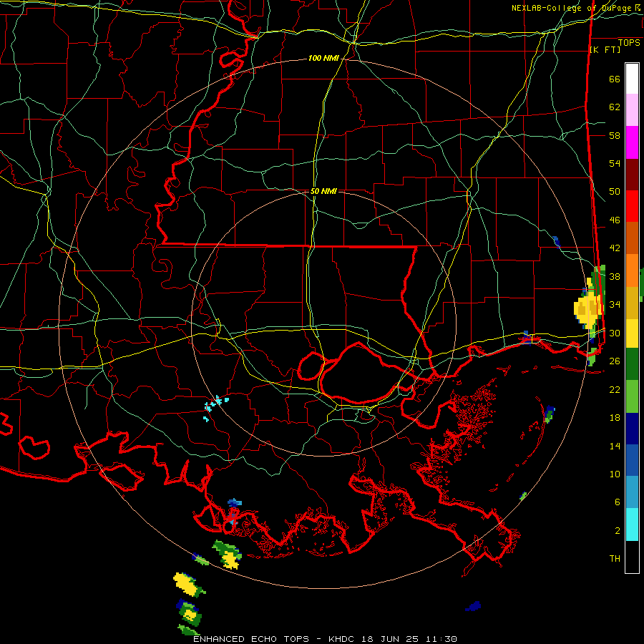Select the magenta 58 kft legend swatch
Screen dimensions: 644x644
632,142
